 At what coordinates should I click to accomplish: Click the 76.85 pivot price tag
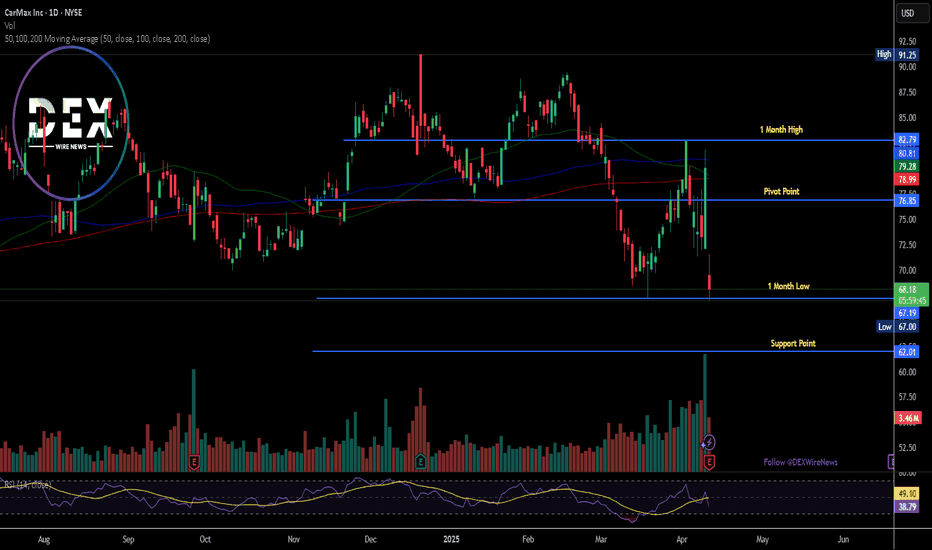point(907,201)
